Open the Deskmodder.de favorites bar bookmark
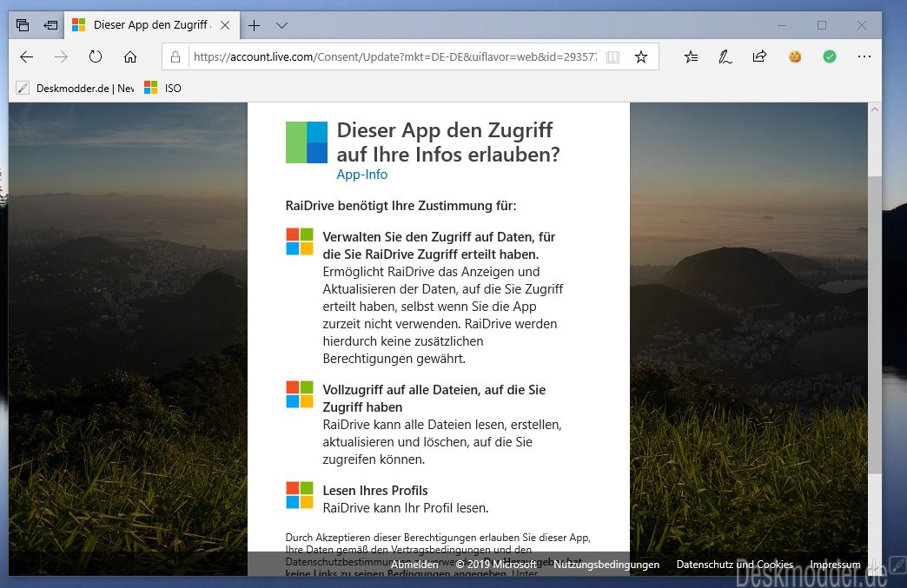This screenshot has height=588, width=907. point(76,88)
